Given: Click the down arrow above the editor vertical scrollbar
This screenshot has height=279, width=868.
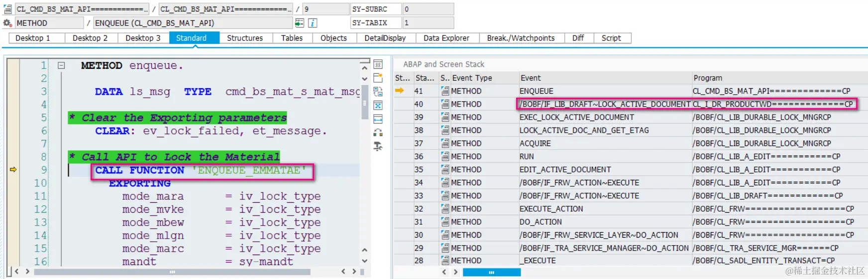Looking at the screenshot, I should point(364,79).
